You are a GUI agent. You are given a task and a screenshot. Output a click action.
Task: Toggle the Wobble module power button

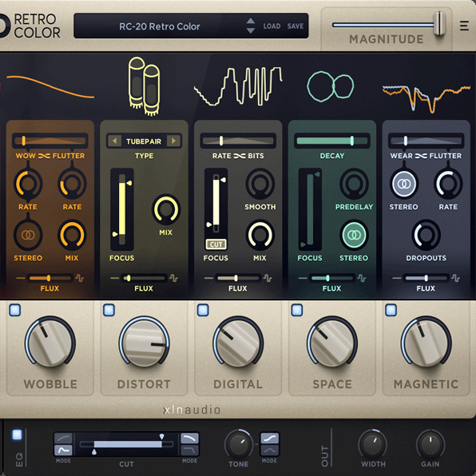[x=15, y=310]
